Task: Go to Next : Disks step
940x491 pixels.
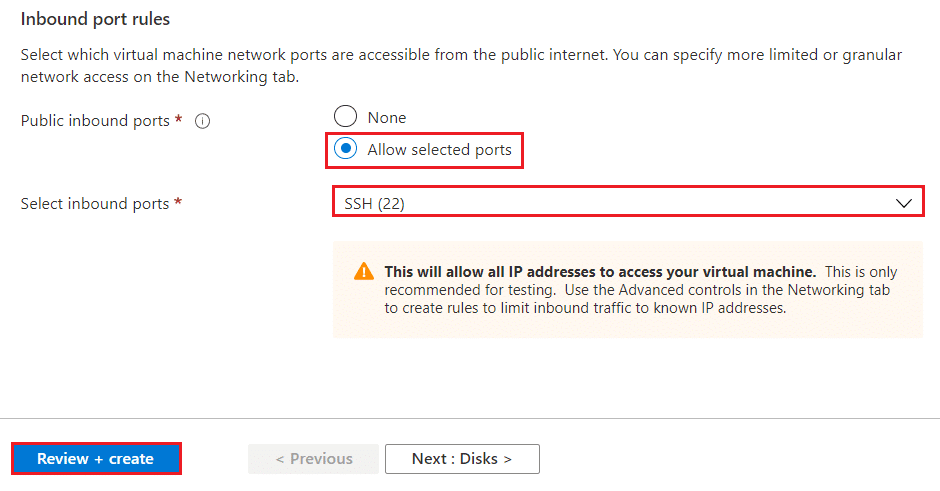Action: [x=462, y=459]
